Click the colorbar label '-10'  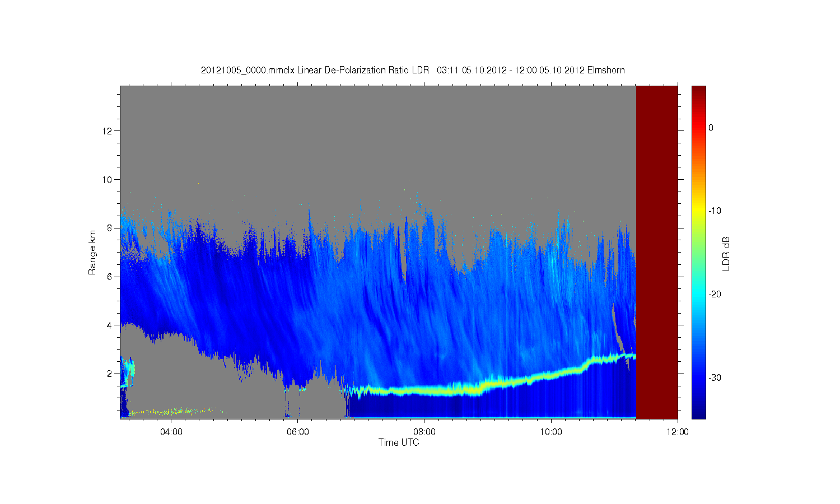[x=715, y=211]
